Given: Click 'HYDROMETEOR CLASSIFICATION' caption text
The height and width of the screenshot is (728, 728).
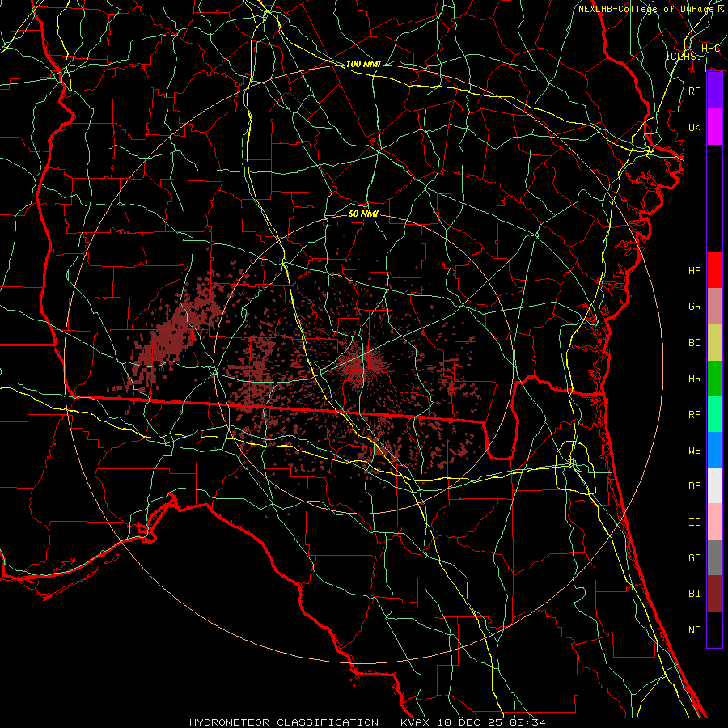Looking at the screenshot, I should (284, 722).
